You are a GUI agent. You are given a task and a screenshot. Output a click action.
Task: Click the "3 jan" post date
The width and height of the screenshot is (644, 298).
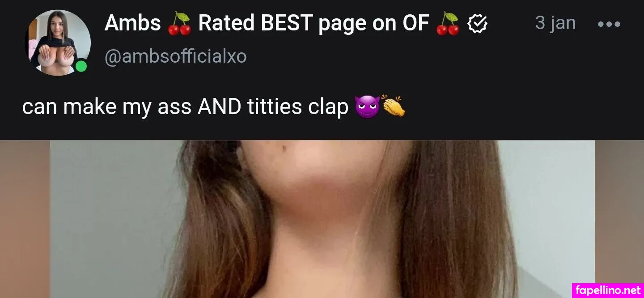(555, 23)
